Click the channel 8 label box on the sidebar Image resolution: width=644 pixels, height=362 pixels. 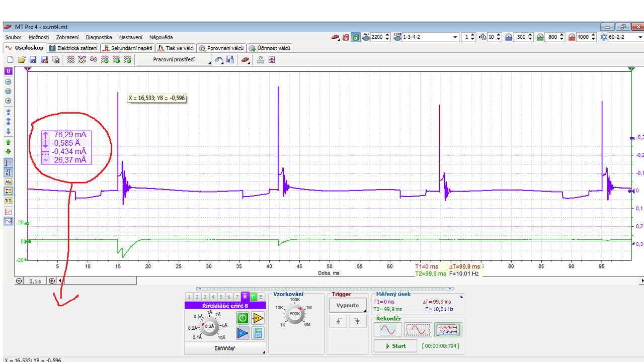pos(8,71)
